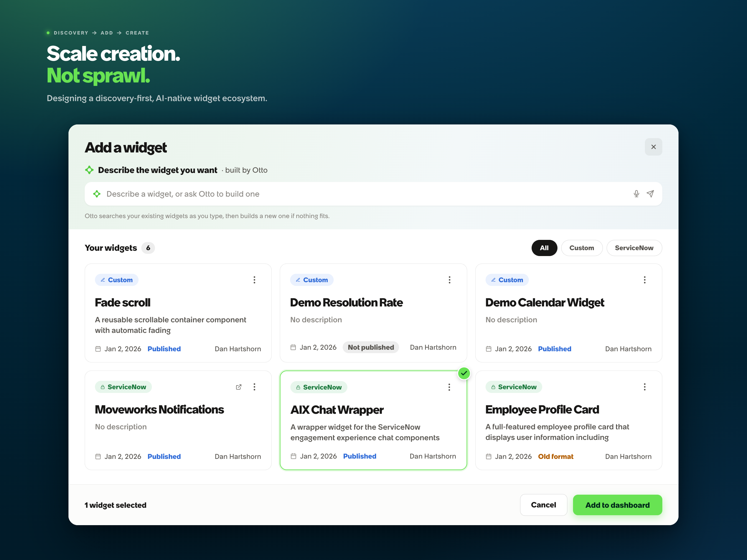Click the Old format status label
This screenshot has height=560, width=747.
[x=556, y=456]
